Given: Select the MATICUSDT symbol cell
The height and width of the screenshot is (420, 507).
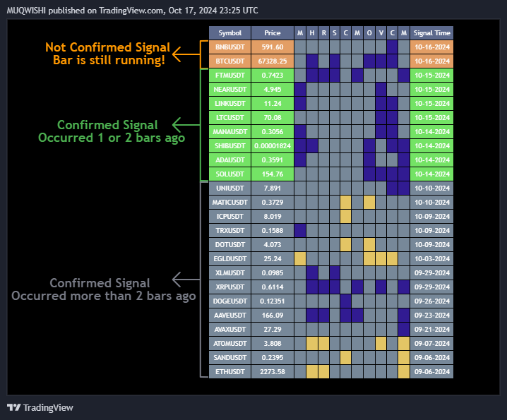Looking at the screenshot, I should click(x=230, y=202).
